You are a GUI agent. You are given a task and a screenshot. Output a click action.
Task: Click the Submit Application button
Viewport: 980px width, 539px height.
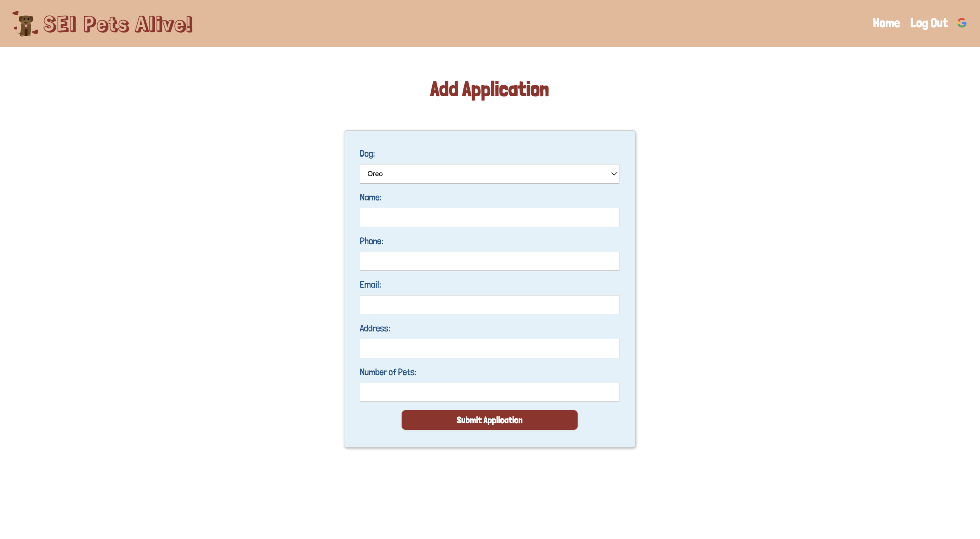click(490, 420)
